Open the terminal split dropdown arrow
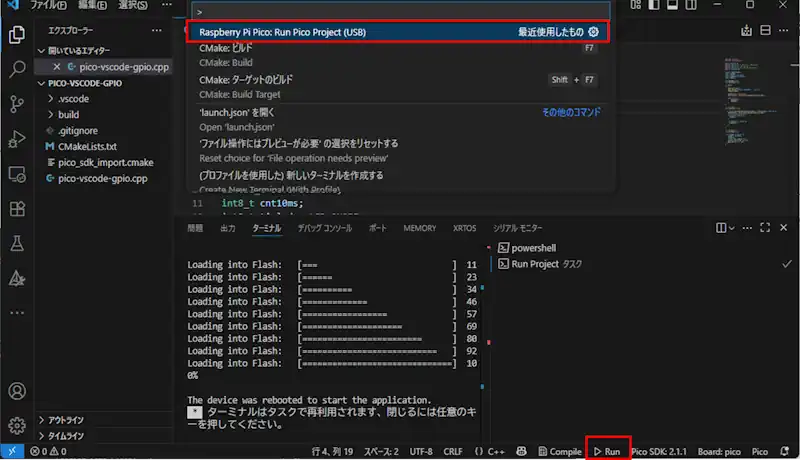The height and width of the screenshot is (460, 800). (732, 228)
